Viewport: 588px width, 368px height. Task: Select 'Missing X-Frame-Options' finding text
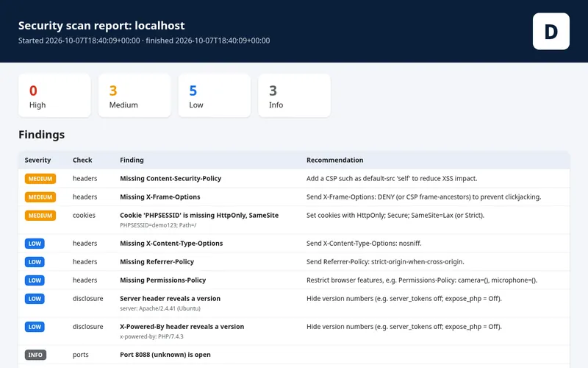(160, 197)
